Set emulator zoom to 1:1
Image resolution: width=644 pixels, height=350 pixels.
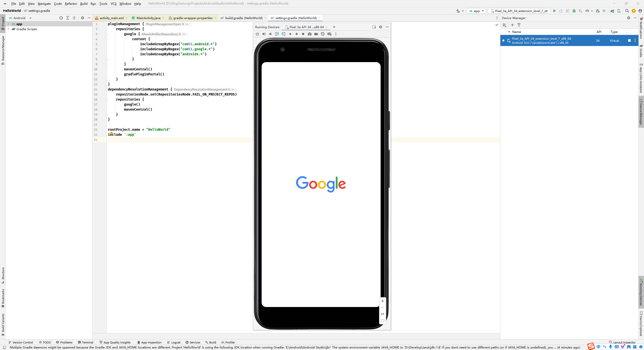383,314
